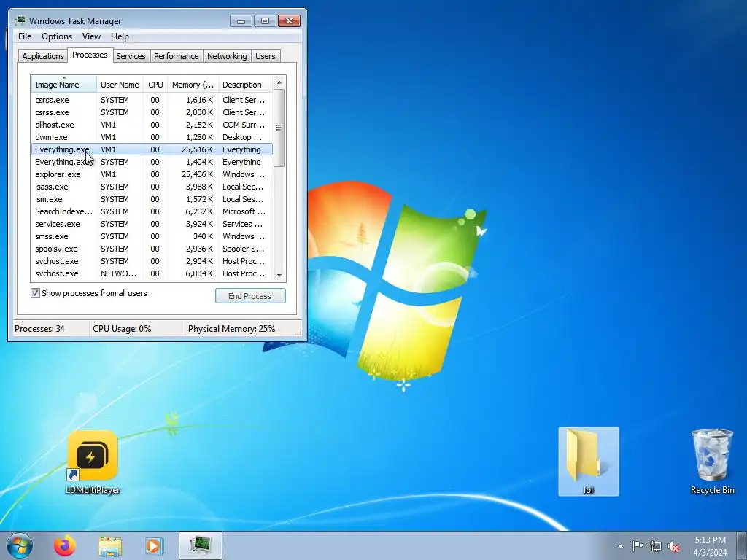The image size is (747, 560).
Task: Click the muted volume tray icon
Action: click(673, 546)
